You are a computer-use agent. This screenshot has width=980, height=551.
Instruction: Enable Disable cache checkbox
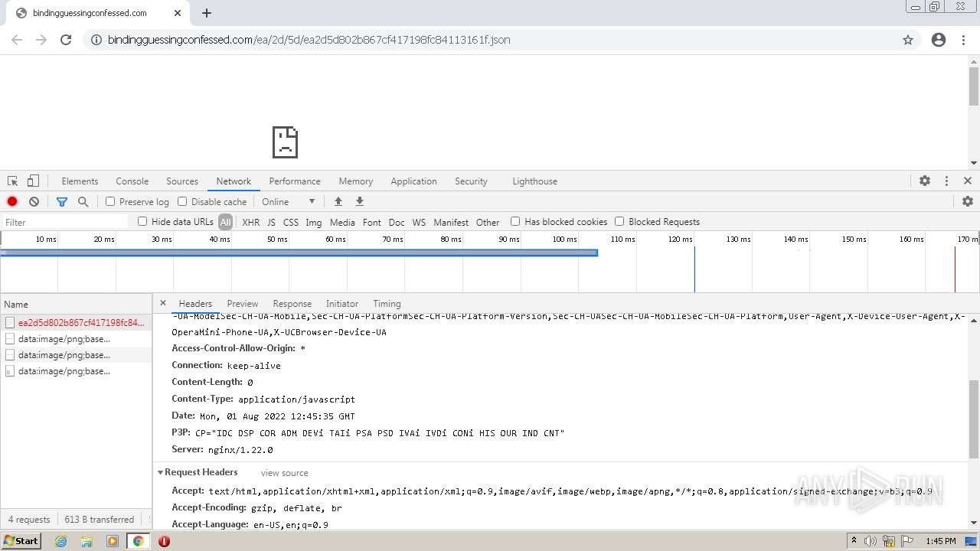pos(182,201)
